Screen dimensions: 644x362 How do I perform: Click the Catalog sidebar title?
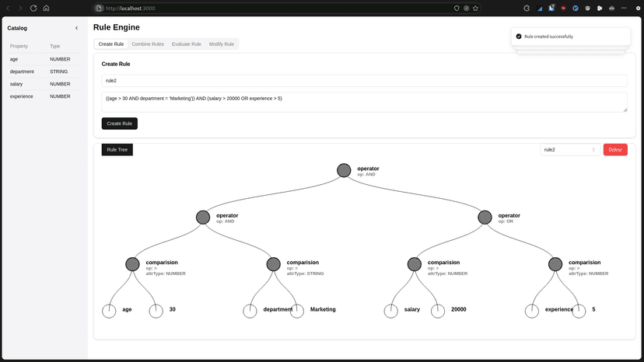(x=17, y=28)
